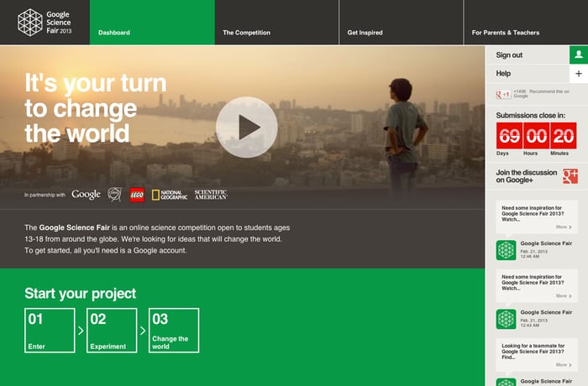
Task: Click the Google Science Fair 2013 logo
Action: point(45,23)
